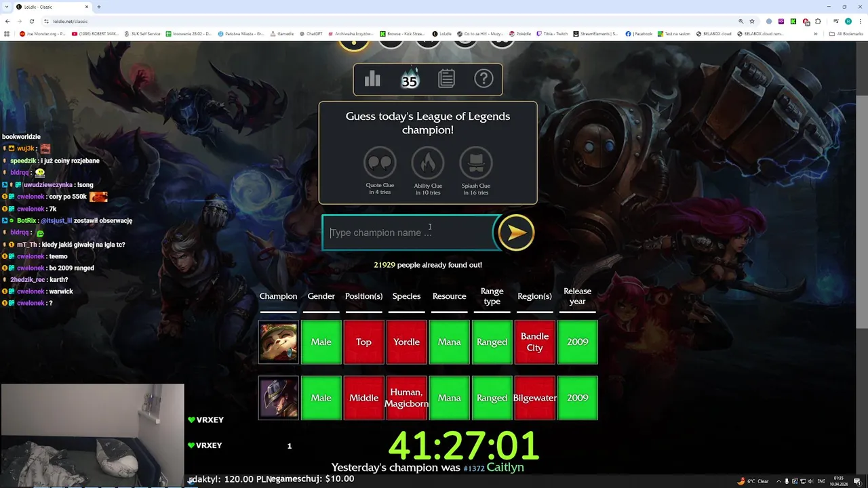868x488 pixels.
Task: Open the patch notes clipboard icon
Action: (446, 79)
